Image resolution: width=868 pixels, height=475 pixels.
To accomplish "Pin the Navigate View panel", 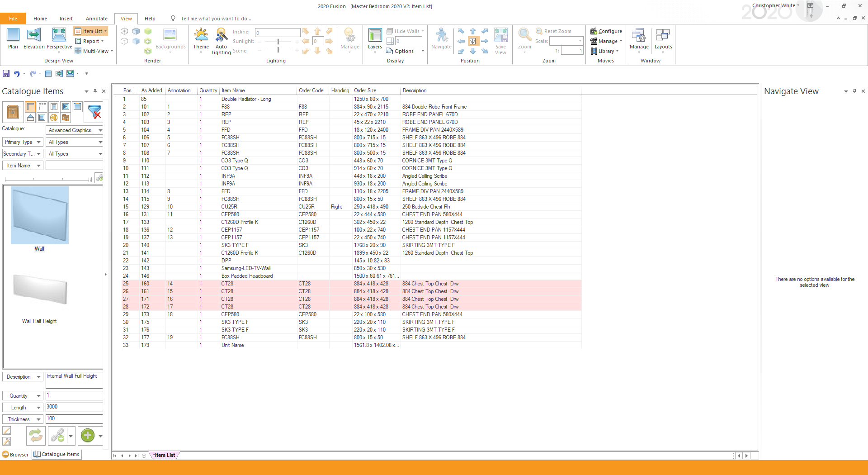I will coord(854,91).
